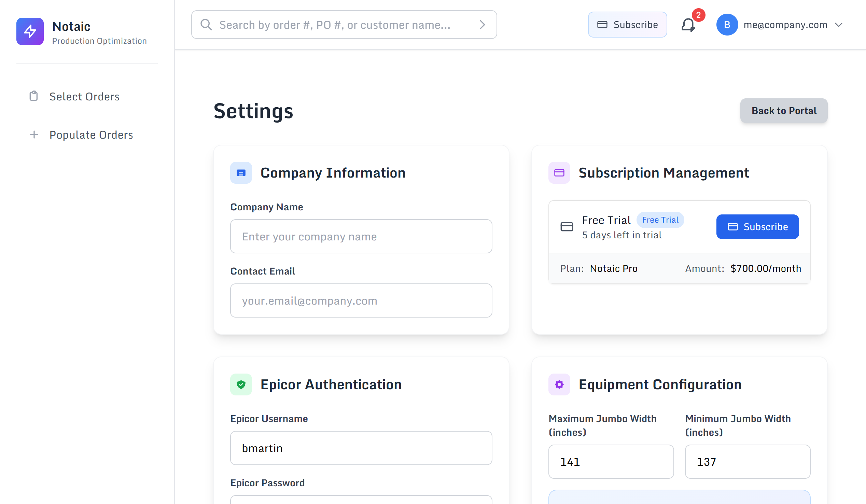Go Back to Portal

coord(784,111)
